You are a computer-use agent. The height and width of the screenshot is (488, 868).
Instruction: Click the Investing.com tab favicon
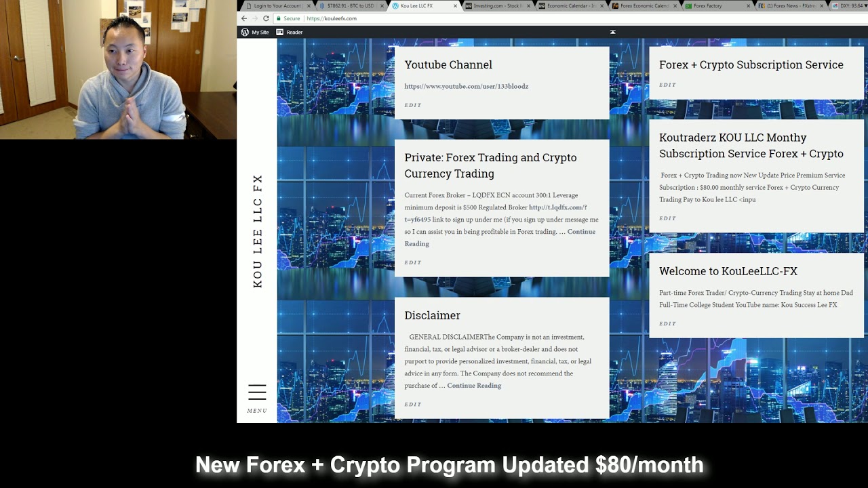[x=469, y=5]
